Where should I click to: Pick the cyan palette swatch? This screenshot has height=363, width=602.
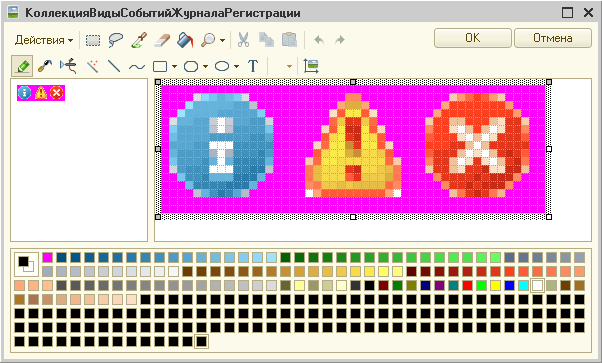[x=523, y=285]
